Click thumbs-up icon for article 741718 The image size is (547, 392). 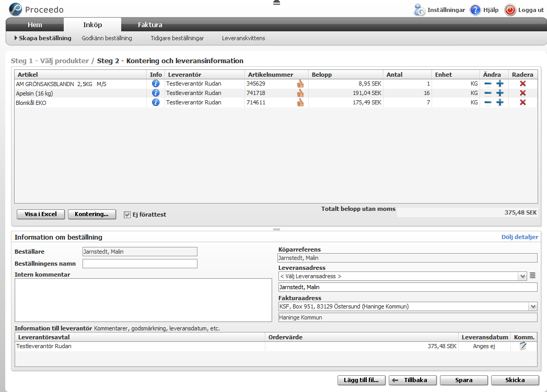300,93
